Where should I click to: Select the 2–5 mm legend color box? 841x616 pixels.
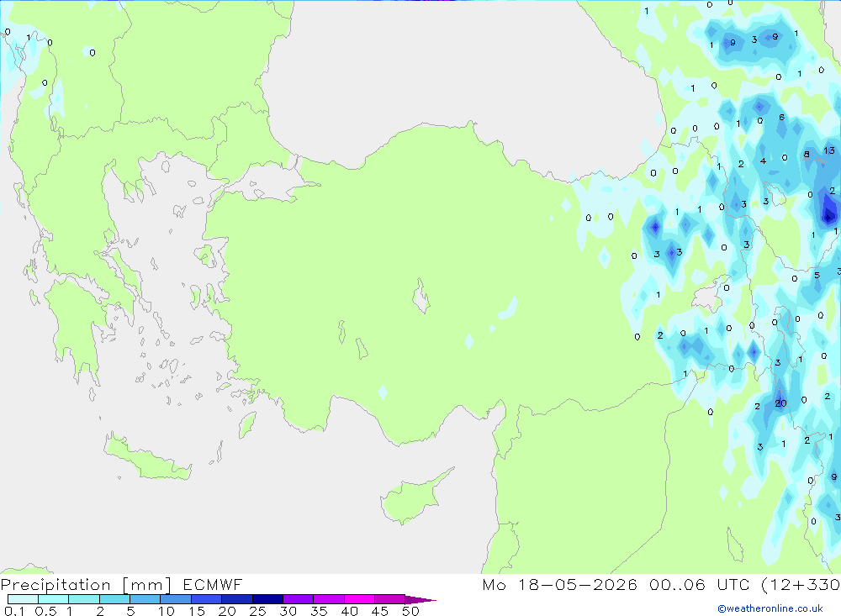tap(114, 599)
